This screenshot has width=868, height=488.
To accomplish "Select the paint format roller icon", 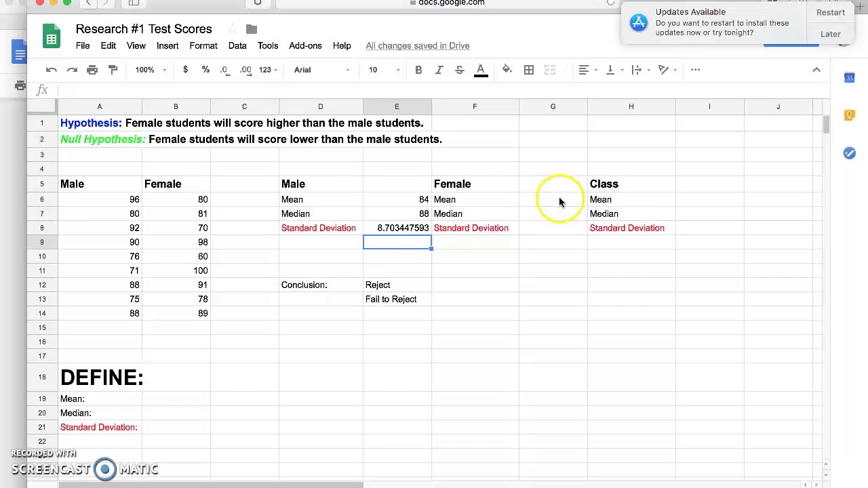I will 113,70.
